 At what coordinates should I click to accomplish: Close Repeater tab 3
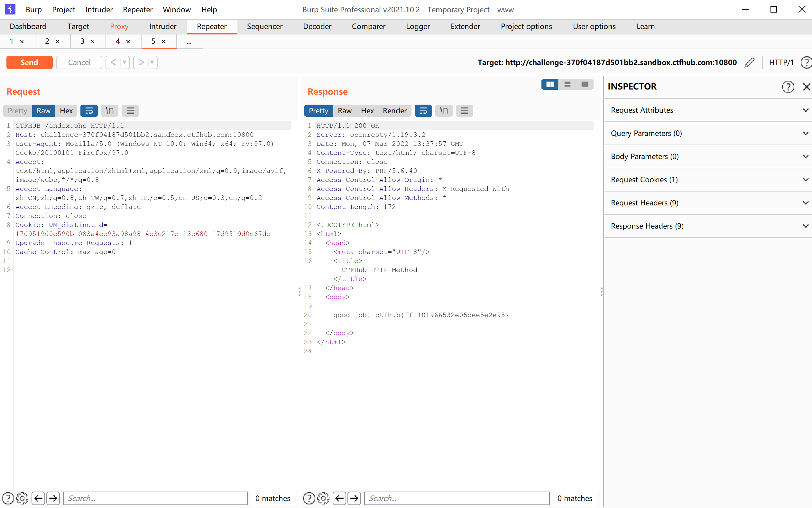click(93, 42)
